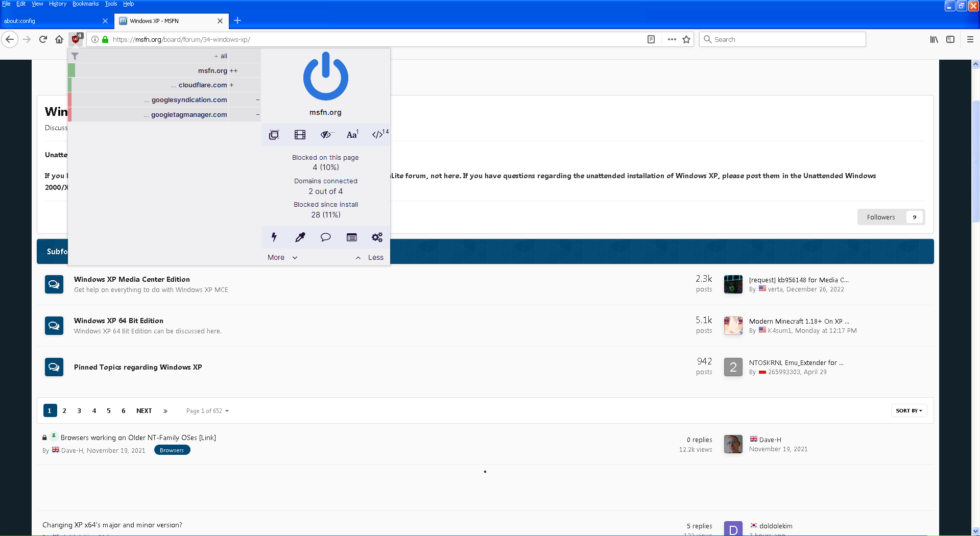Activate element picker eyedropper icon
Viewport: 980px width, 536px height.
coord(300,237)
